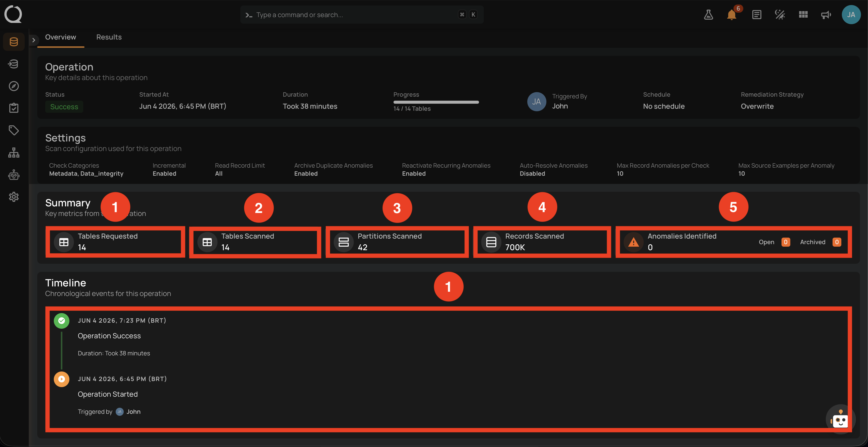Open the chatbot assistant robot button
Viewport: 868px width, 447px height.
(840, 419)
